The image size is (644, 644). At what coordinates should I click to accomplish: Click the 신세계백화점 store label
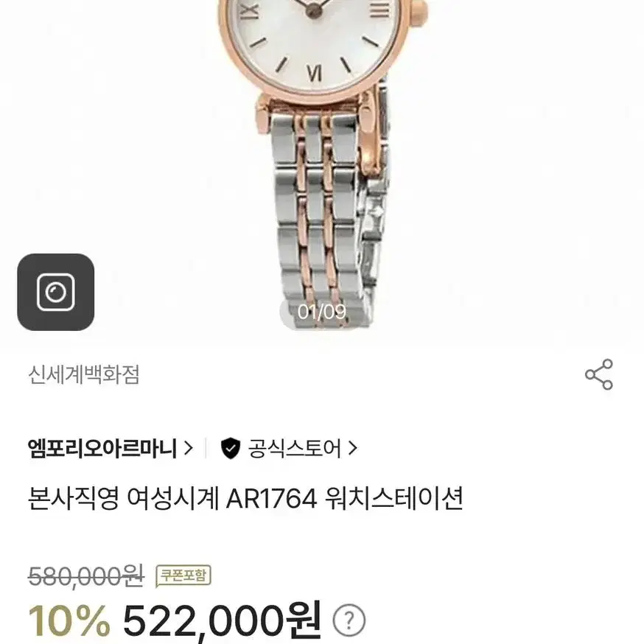84,374
